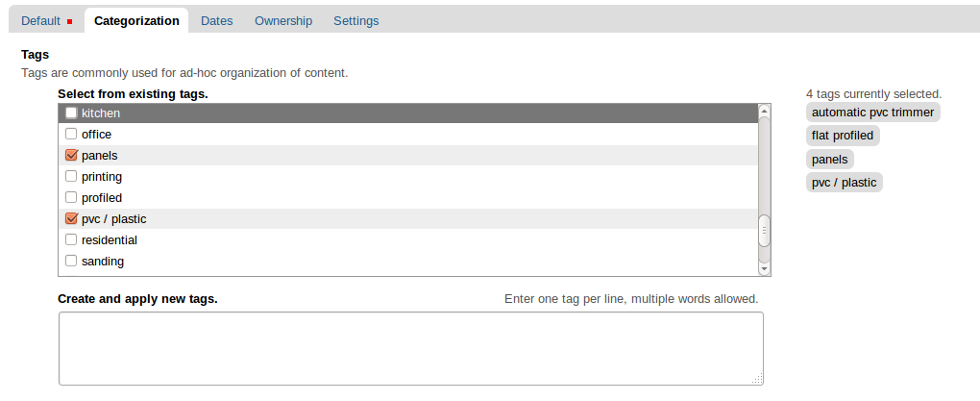Click the tag list scrollbar thumb
Image resolution: width=980 pixels, height=401 pixels.
(764, 231)
